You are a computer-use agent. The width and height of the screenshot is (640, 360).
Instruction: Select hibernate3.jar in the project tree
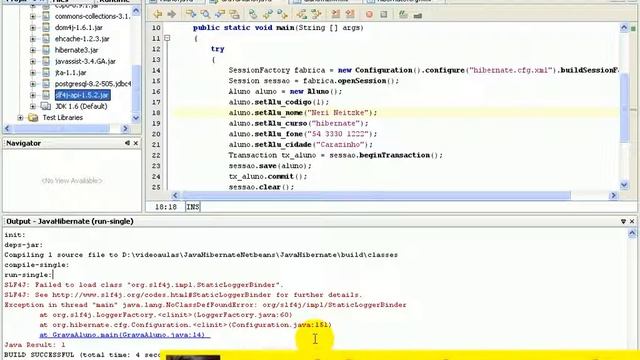76,50
